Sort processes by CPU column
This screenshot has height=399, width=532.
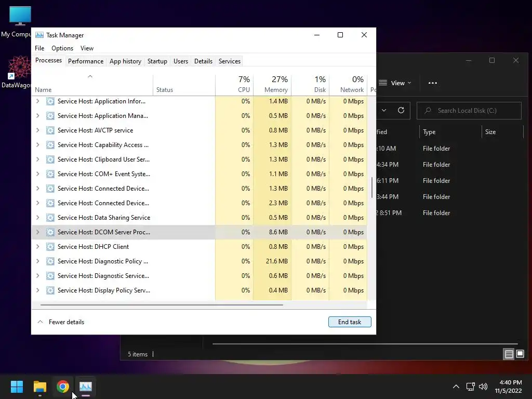tap(234, 84)
